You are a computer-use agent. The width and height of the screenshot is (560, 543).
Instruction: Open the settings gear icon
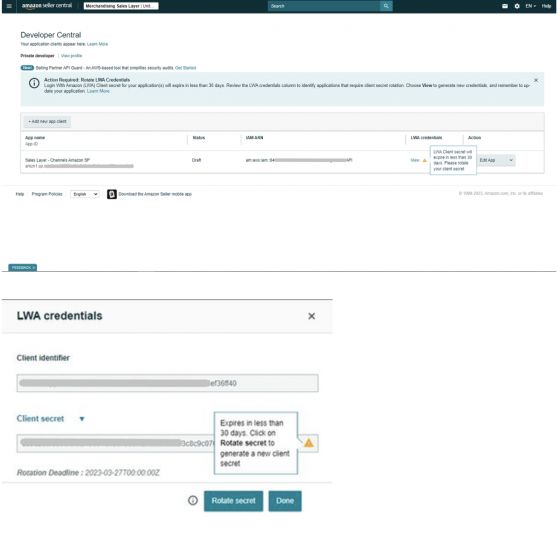[517, 6]
